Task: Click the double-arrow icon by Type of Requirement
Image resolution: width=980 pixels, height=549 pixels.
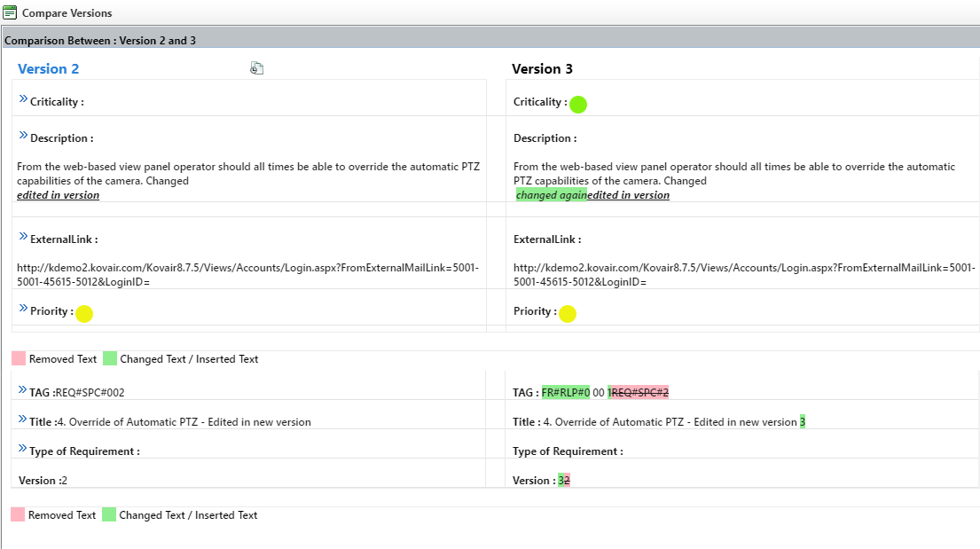Action: [x=23, y=448]
